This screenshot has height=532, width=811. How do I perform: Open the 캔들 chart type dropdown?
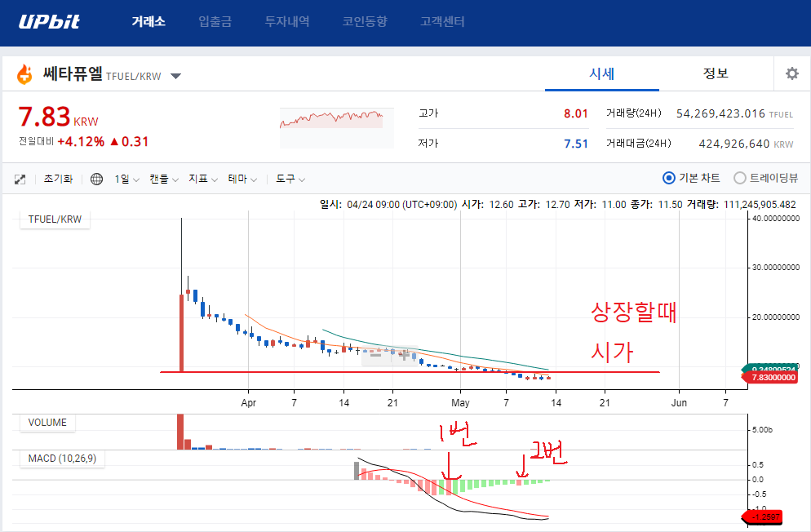pos(163,179)
